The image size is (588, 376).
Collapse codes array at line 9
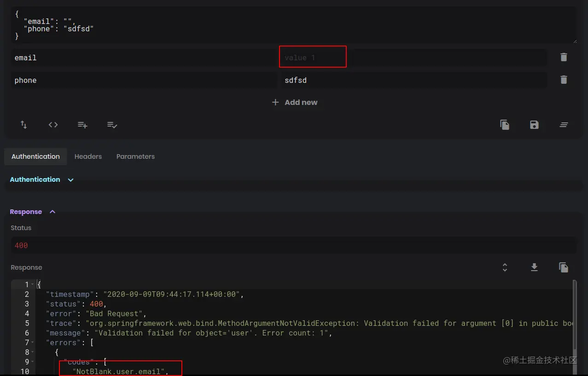(32, 362)
